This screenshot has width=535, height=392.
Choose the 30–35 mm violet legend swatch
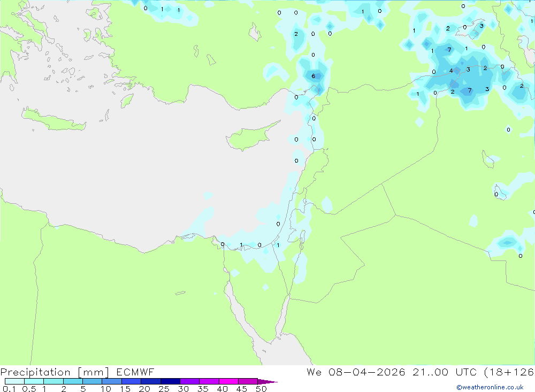189,381
